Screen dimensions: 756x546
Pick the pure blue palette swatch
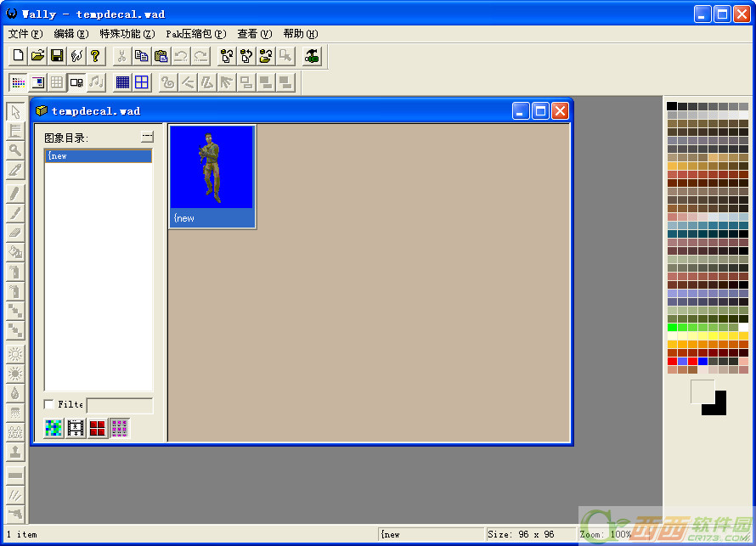pos(703,362)
